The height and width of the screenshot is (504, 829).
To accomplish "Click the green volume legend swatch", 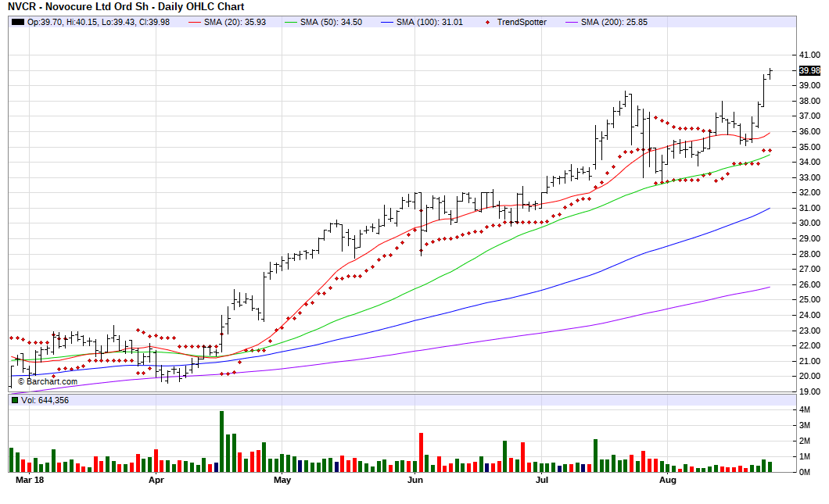I will [15, 400].
